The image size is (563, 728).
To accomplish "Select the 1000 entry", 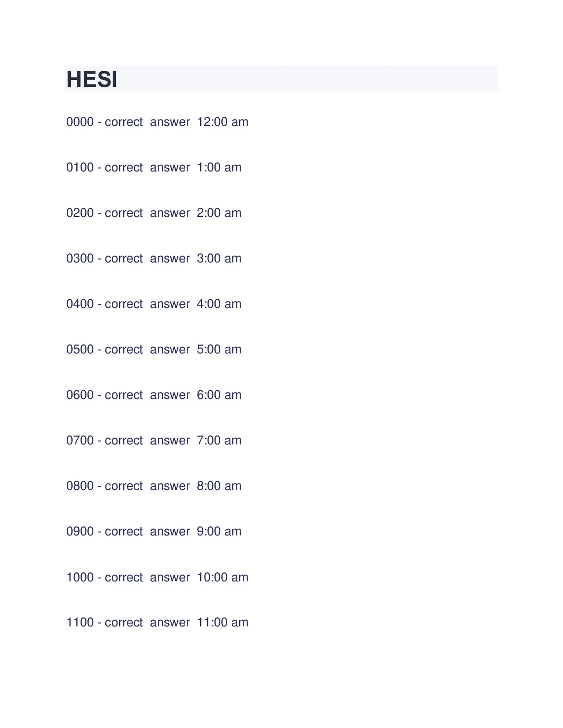I will [157, 577].
